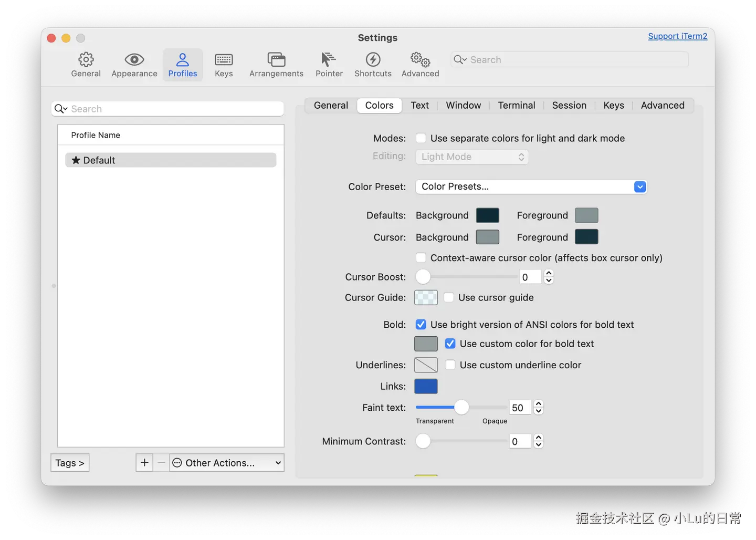Image resolution: width=756 pixels, height=540 pixels.
Task: Click magnifier icon in settings search field
Action: point(460,60)
